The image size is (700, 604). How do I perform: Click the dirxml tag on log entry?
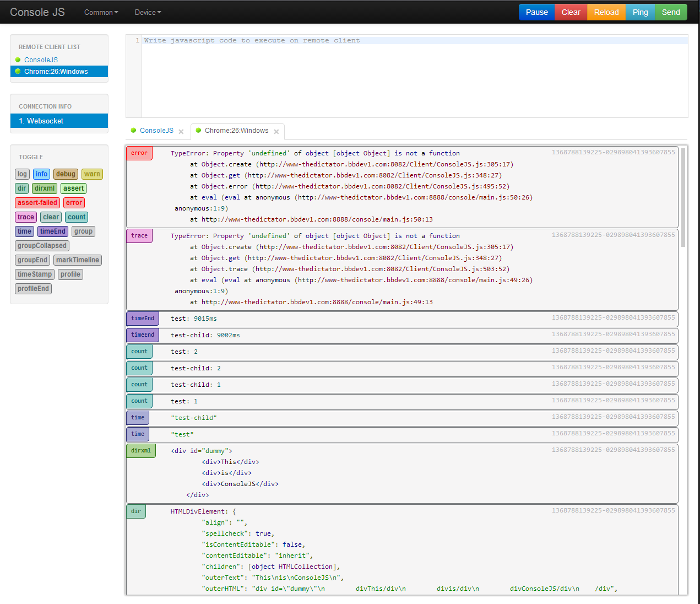coord(141,451)
